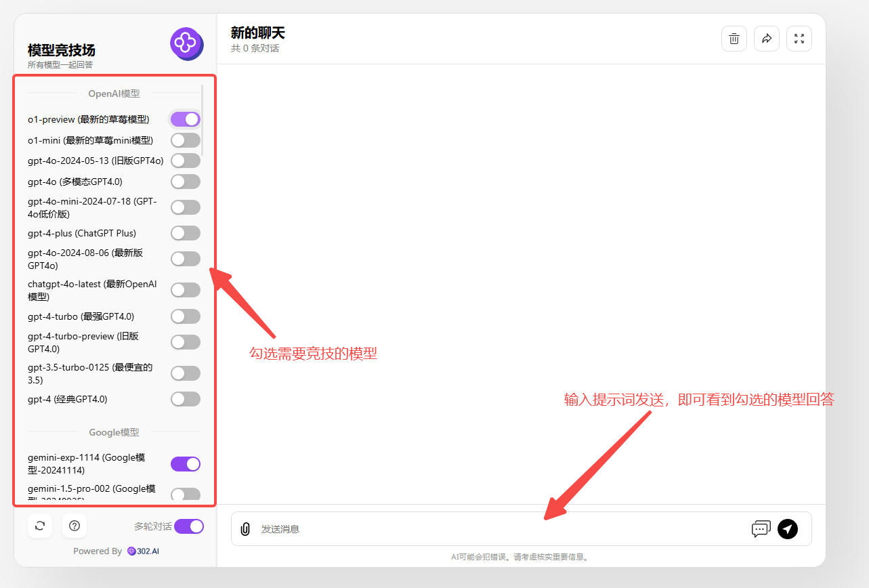Click the 模型竞技场 title

tap(62, 50)
